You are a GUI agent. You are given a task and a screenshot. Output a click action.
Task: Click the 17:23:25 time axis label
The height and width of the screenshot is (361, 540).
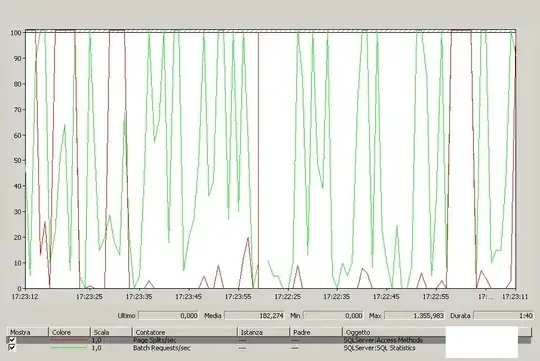pyautogui.click(x=89, y=297)
